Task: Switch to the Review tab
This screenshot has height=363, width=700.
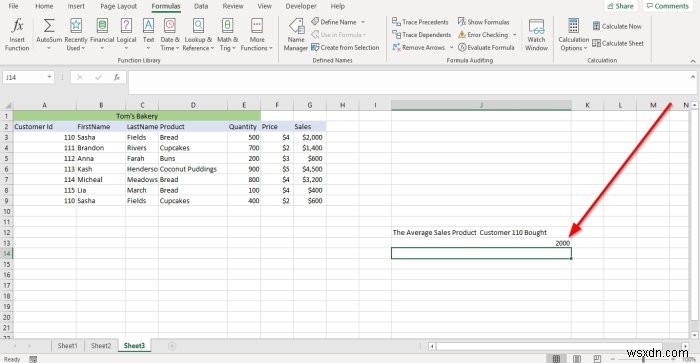Action: point(233,6)
